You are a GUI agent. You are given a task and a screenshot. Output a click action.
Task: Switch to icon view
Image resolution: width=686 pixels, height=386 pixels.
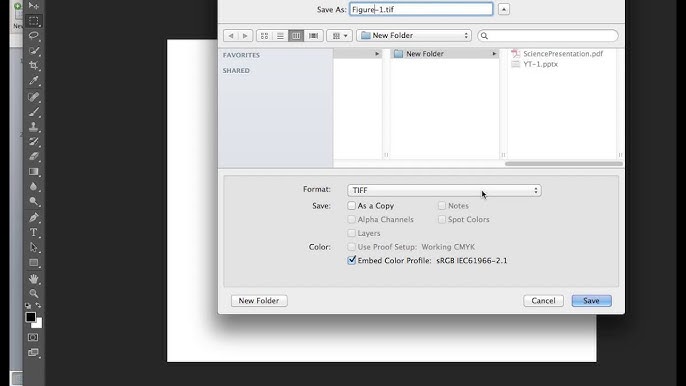pyautogui.click(x=264, y=35)
